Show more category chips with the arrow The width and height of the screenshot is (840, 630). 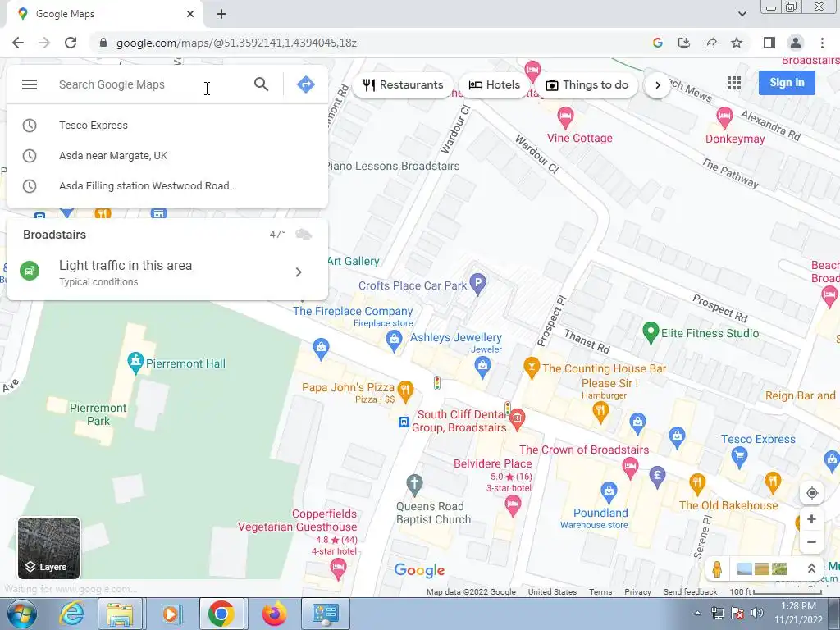tap(658, 85)
